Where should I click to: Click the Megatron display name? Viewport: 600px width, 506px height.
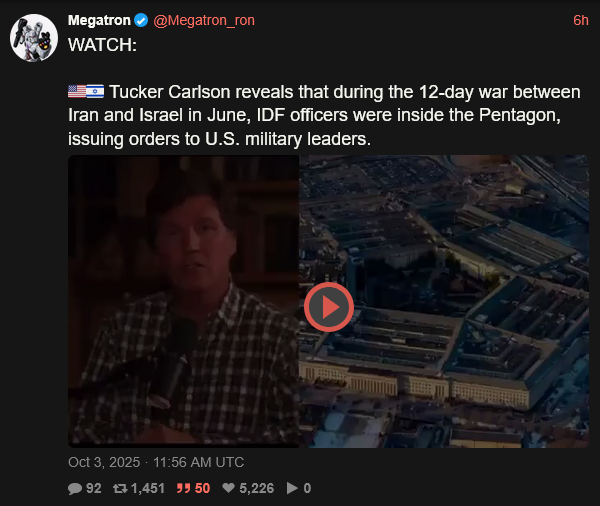tap(99, 20)
